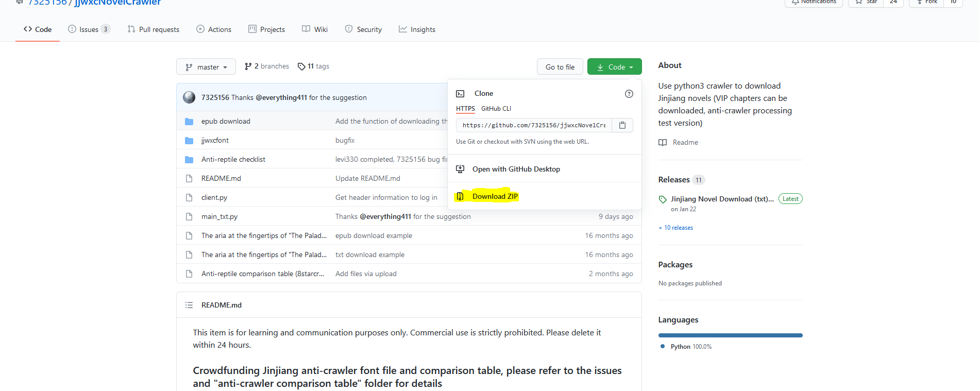Open the Jinjiang Novel Download (txt) release
980x391 pixels.
pyautogui.click(x=722, y=199)
